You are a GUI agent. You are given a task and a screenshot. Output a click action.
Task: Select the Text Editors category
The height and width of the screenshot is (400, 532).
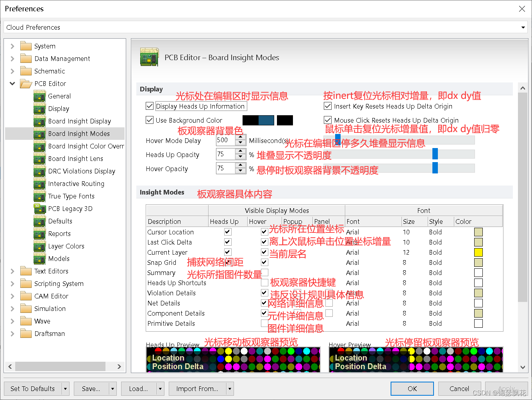[x=51, y=271]
